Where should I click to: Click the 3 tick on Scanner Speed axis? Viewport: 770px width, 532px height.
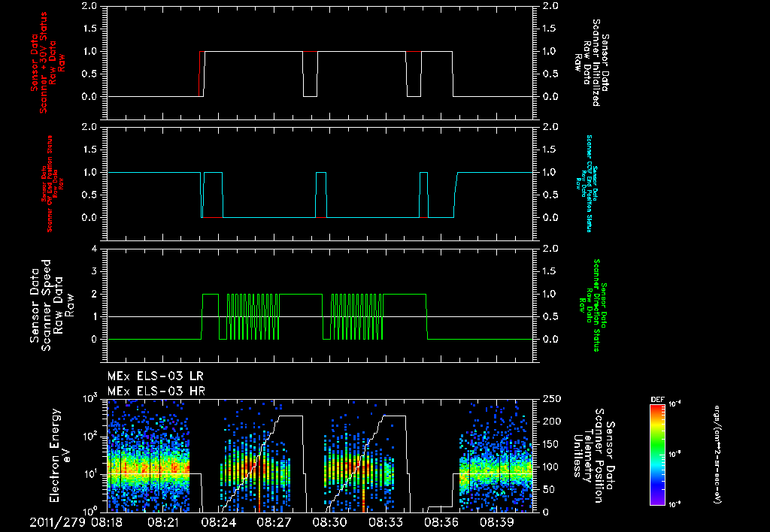click(94, 271)
